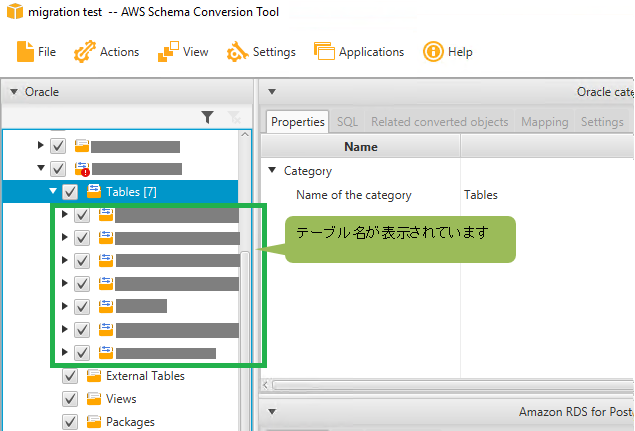The height and width of the screenshot is (431, 635).
Task: Click the Packages folder icon
Action: pyautogui.click(x=94, y=422)
